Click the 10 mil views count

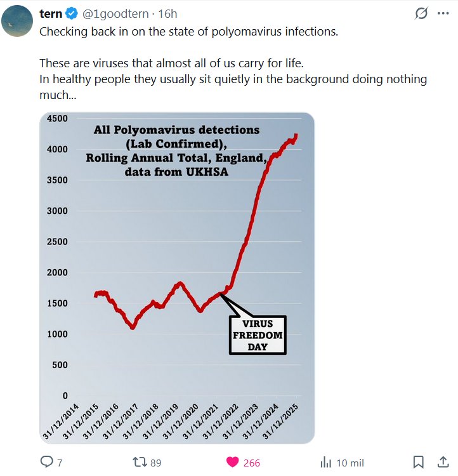[x=350, y=463]
